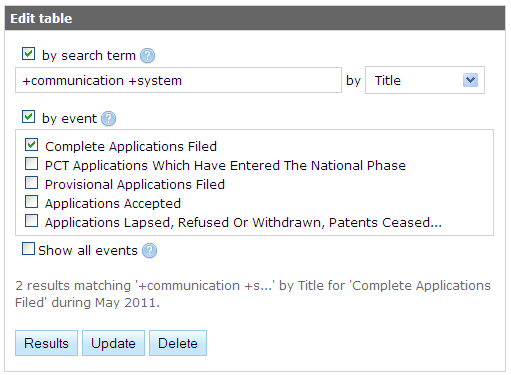This screenshot has width=511, height=375.
Task: Click the 'Edit table' header bar
Action: 255,18
